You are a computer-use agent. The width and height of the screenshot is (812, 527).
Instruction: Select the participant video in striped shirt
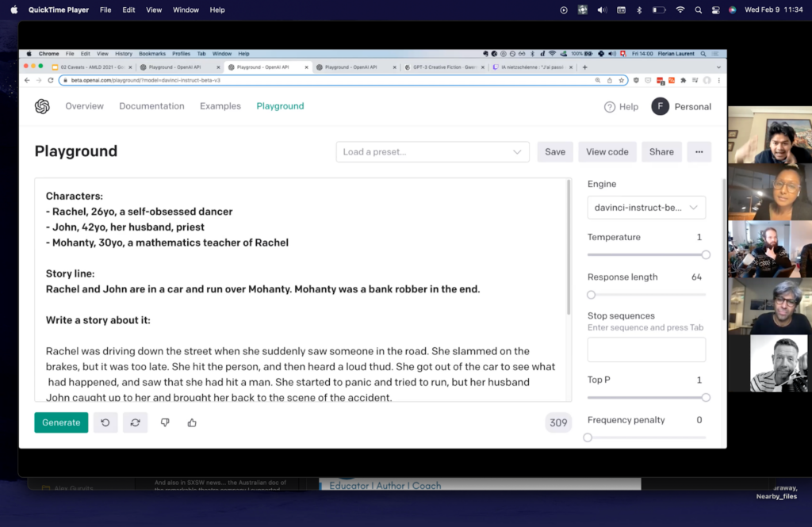[779, 364]
